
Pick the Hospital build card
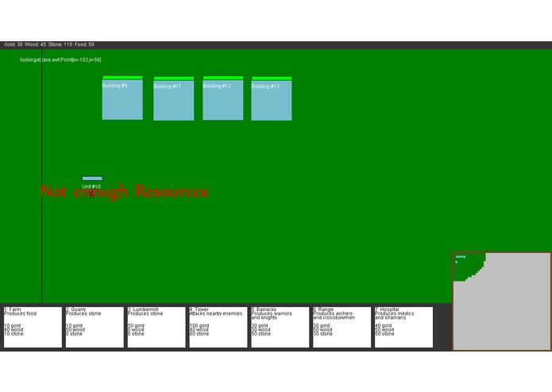click(403, 327)
